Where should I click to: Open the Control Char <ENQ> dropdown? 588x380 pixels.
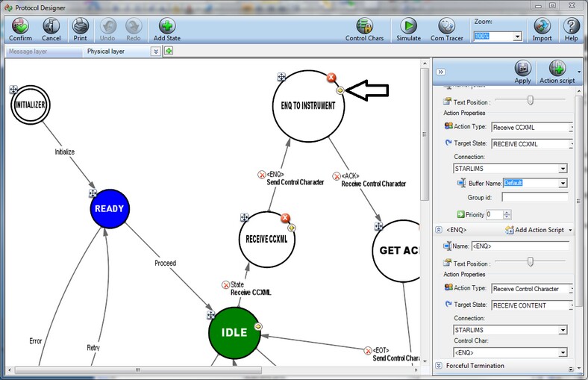pyautogui.click(x=563, y=352)
